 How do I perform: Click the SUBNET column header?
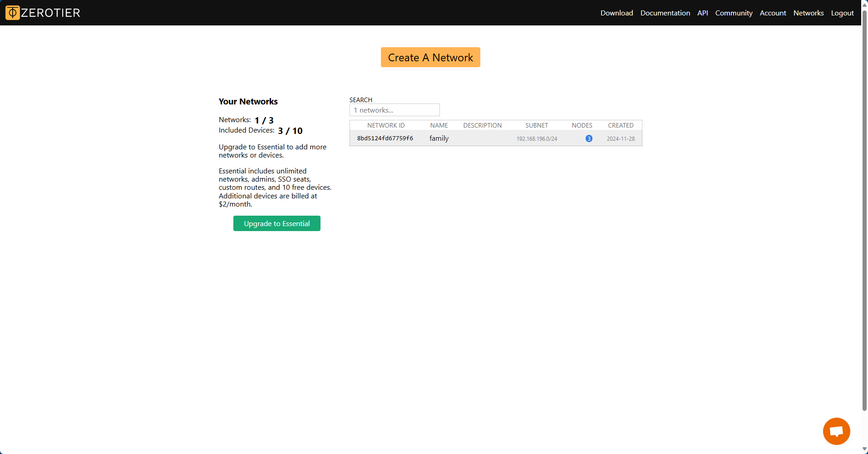pyautogui.click(x=537, y=125)
